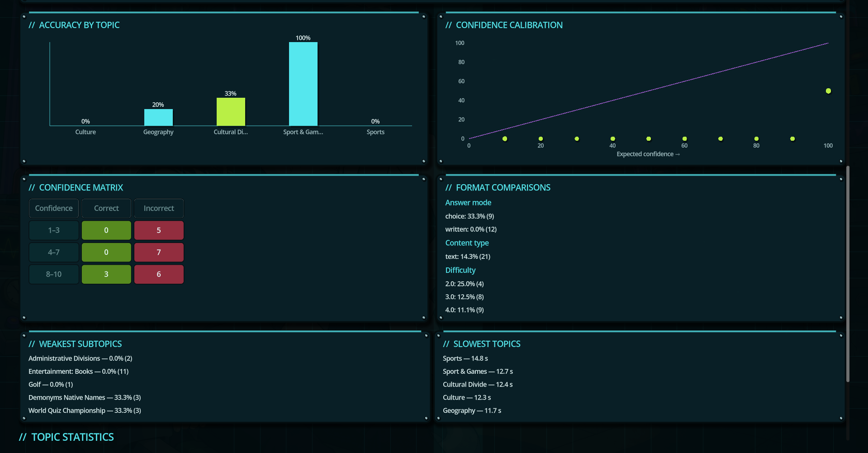Click incorrect cell showing 7

click(x=159, y=252)
